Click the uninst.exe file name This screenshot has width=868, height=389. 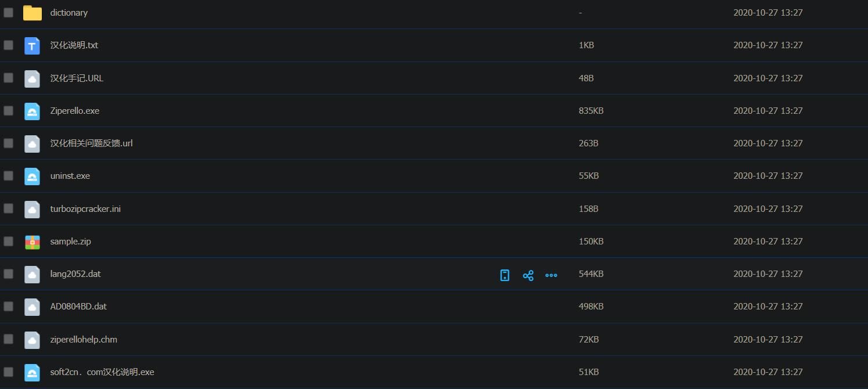click(70, 176)
